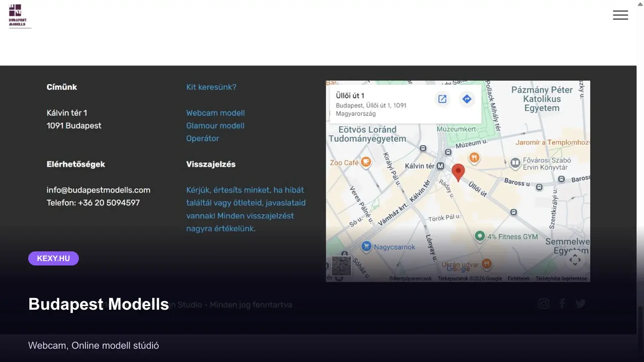
Task: Click the 'Kálvin tér 1' address line
Action: [67, 113]
